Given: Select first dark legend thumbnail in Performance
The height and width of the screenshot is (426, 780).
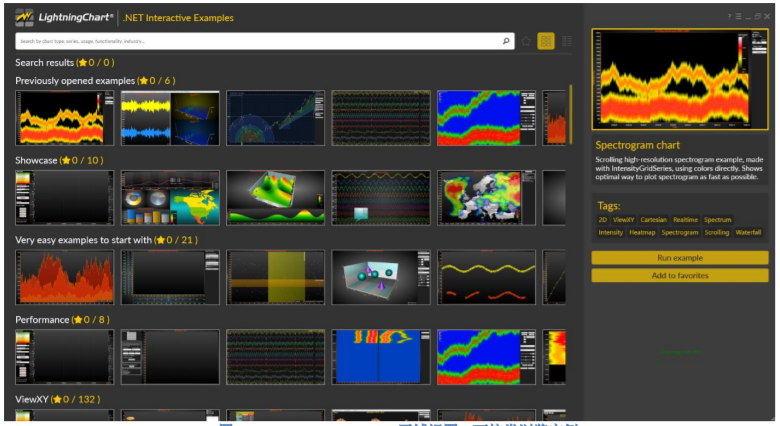Looking at the screenshot, I should 65,357.
